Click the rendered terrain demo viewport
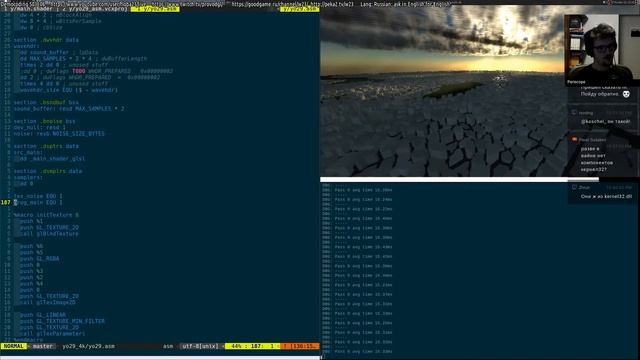This screenshot has height=360, width=640. coord(443,92)
